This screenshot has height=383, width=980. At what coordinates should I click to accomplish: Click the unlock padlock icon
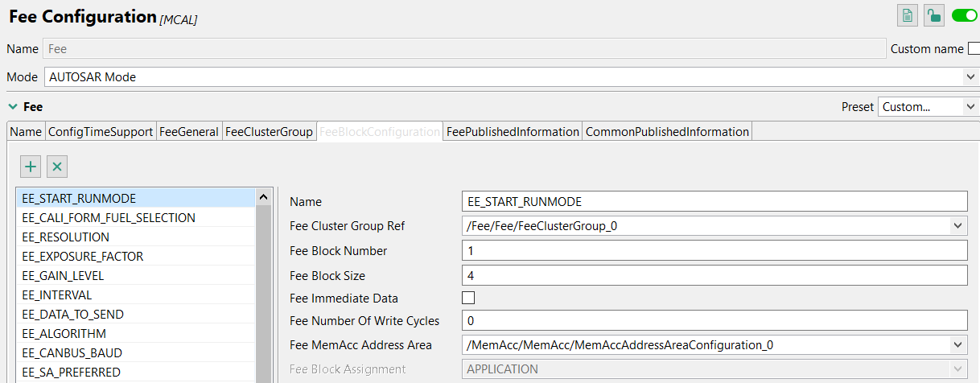click(933, 15)
